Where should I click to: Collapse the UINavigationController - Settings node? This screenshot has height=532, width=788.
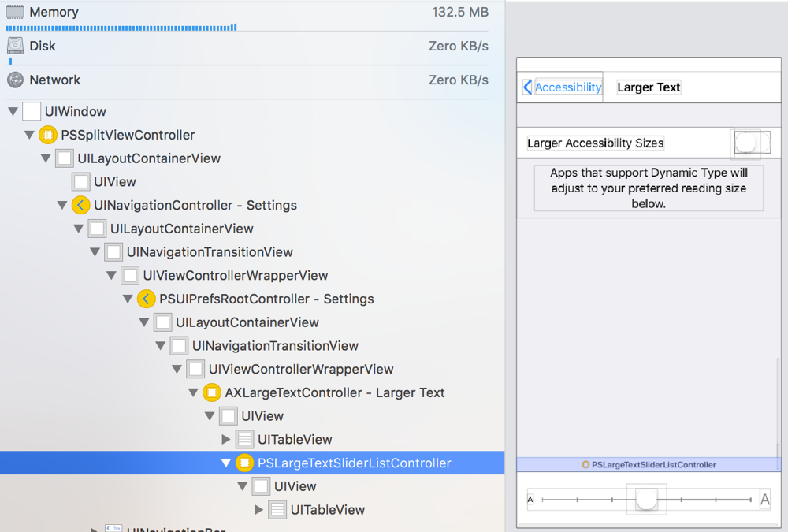coord(62,205)
